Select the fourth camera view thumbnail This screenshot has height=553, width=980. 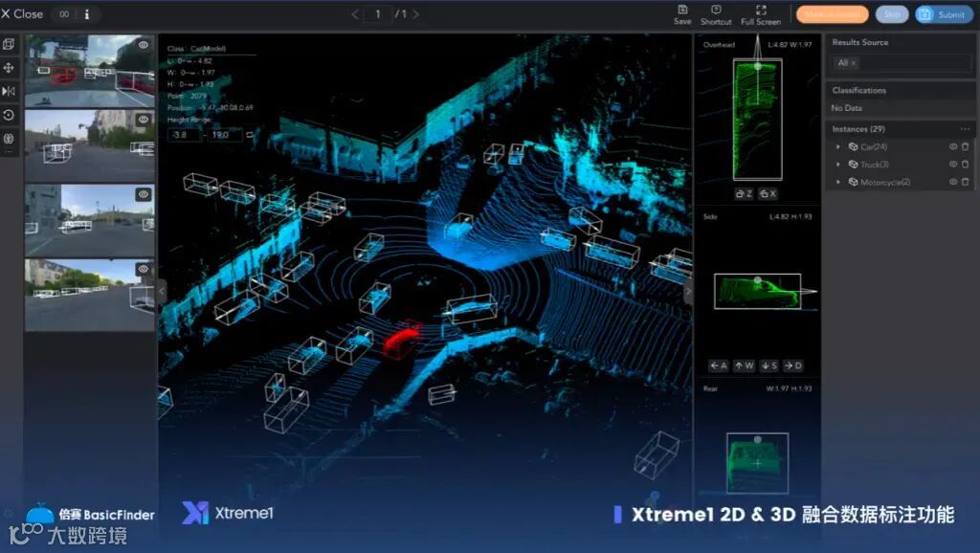(x=89, y=295)
